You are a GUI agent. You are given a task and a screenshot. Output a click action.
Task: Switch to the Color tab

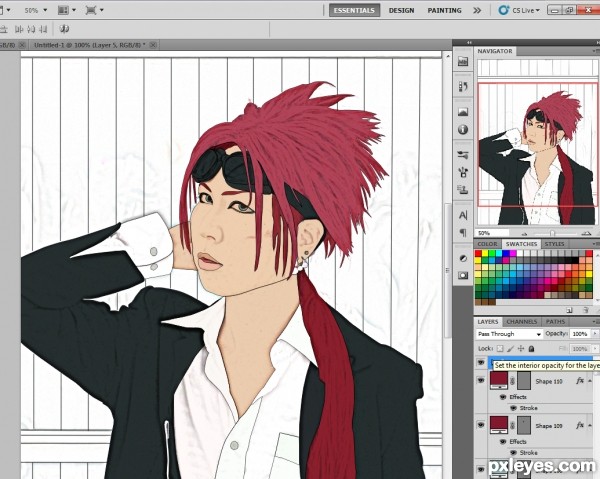[488, 244]
